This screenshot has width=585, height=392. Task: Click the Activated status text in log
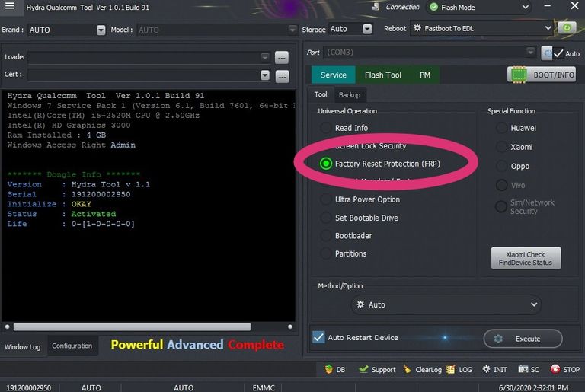(94, 214)
